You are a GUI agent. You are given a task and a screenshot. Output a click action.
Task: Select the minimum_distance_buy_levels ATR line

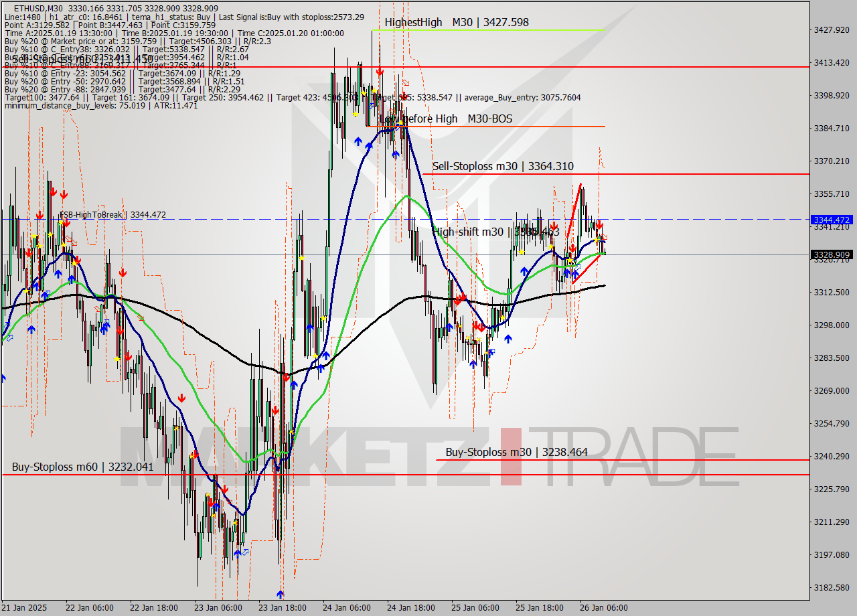point(101,105)
